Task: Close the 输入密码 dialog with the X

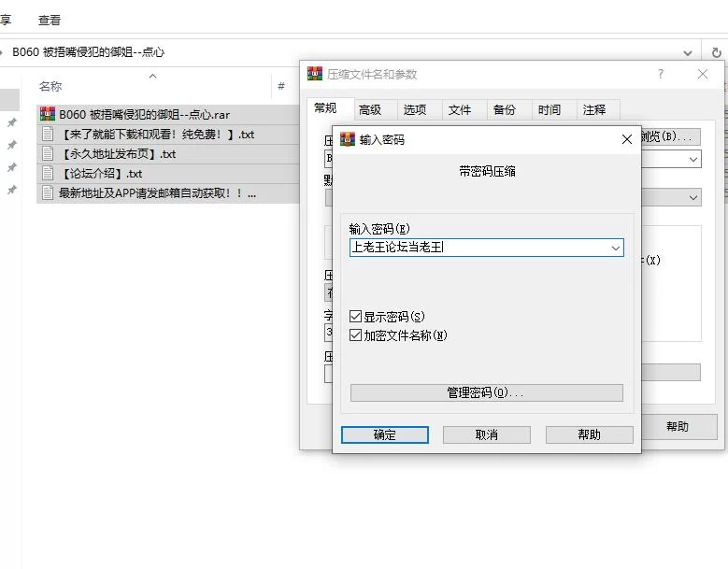Action: click(627, 140)
